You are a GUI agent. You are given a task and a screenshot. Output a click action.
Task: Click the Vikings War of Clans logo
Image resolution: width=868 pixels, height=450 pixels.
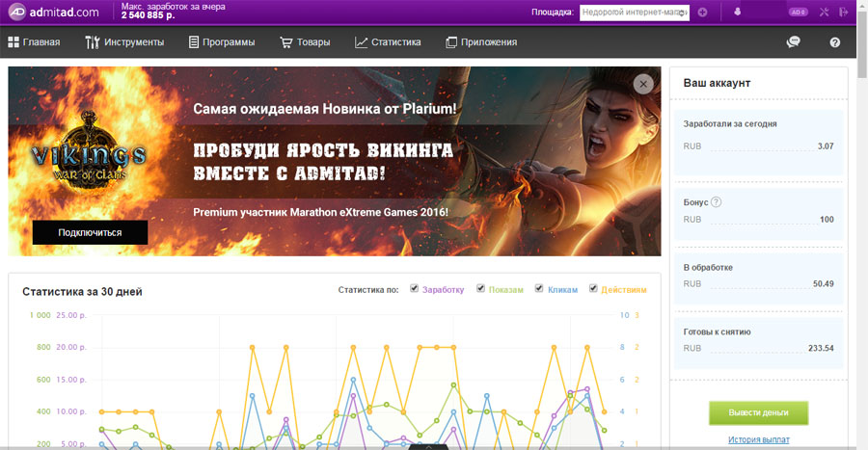(89, 153)
